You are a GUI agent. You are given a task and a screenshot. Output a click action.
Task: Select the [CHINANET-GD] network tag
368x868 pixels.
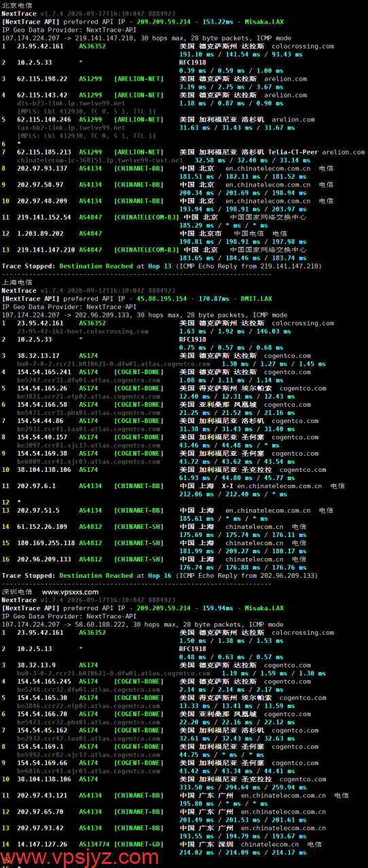[x=139, y=844]
